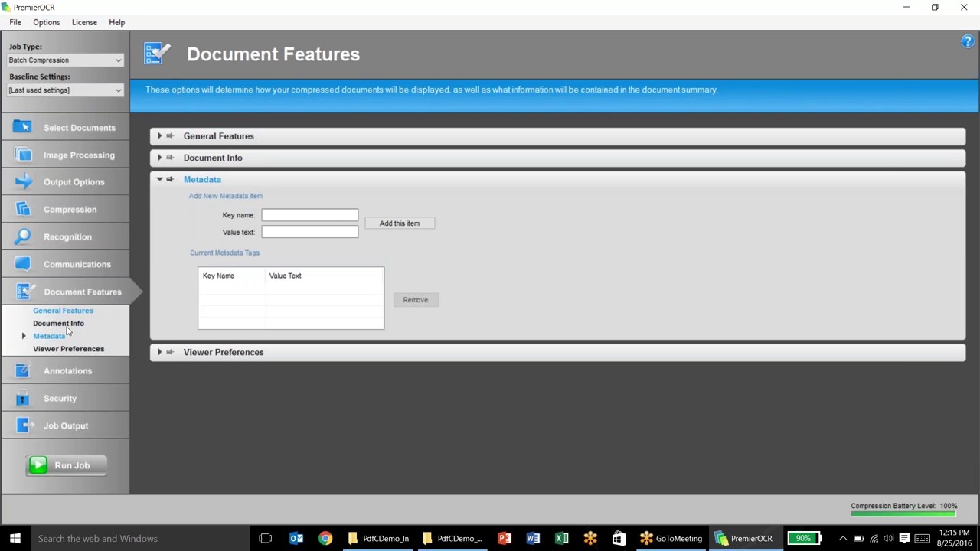Open the Select Documents section

[65, 128]
